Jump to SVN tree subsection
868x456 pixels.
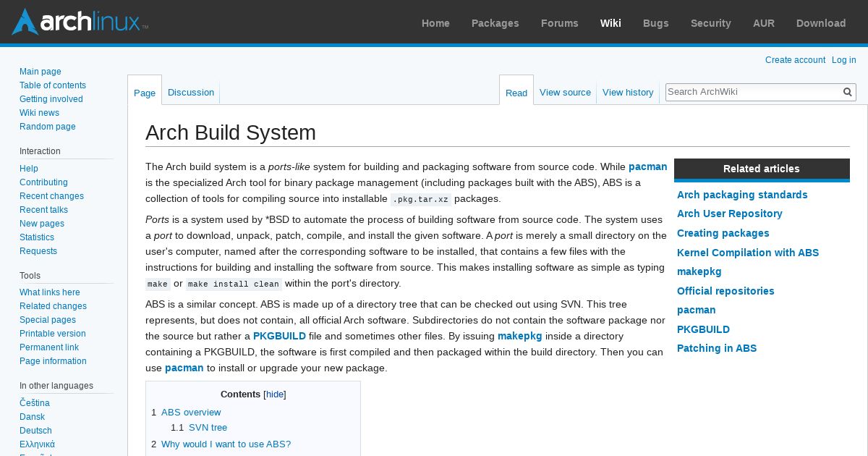click(208, 428)
